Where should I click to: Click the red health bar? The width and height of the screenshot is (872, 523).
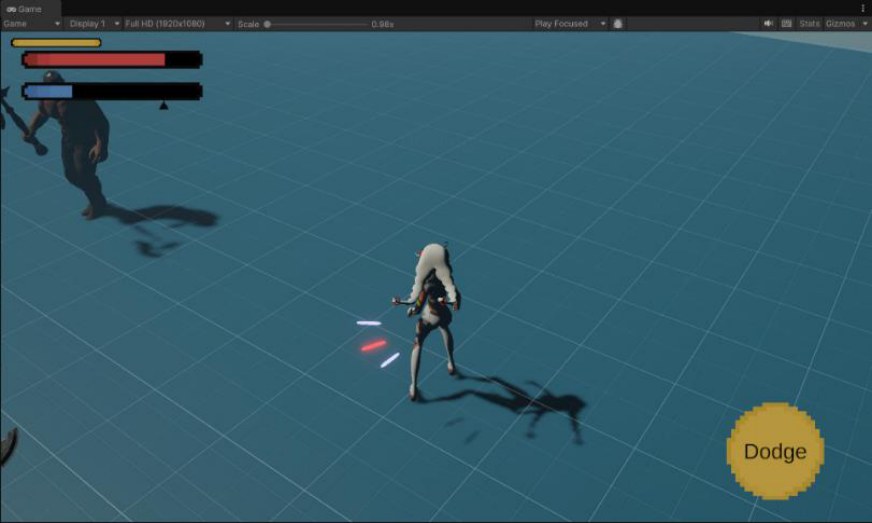pos(112,60)
